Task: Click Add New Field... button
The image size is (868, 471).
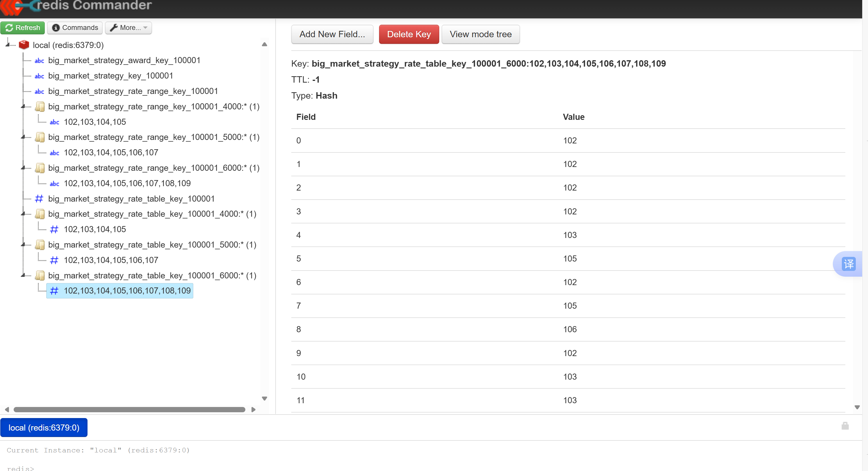Action: [x=332, y=34]
